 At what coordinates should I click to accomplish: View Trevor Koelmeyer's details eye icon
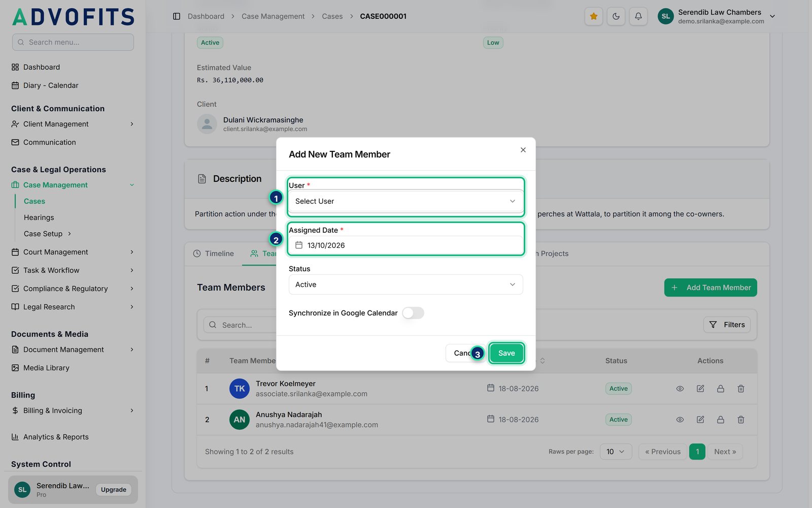(680, 389)
